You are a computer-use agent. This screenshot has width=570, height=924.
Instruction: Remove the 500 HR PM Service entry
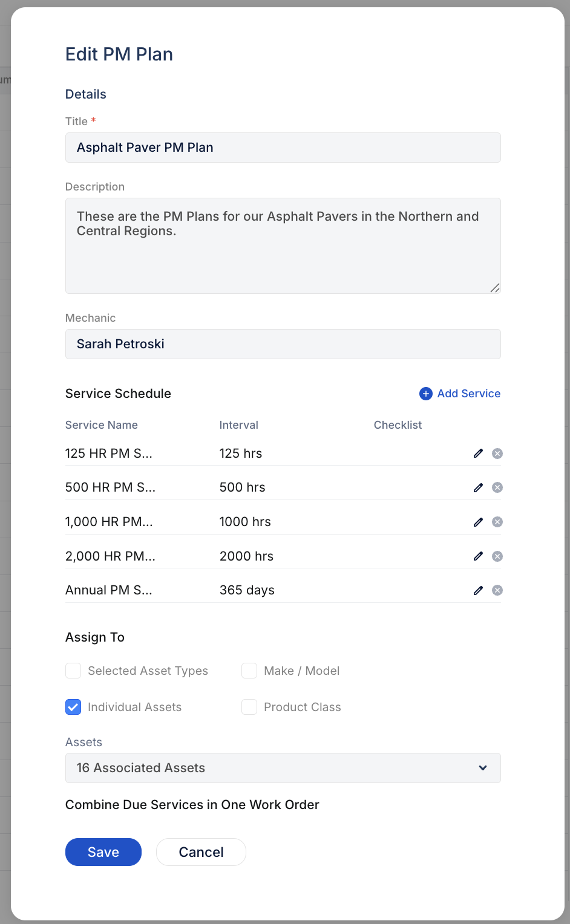coord(497,487)
